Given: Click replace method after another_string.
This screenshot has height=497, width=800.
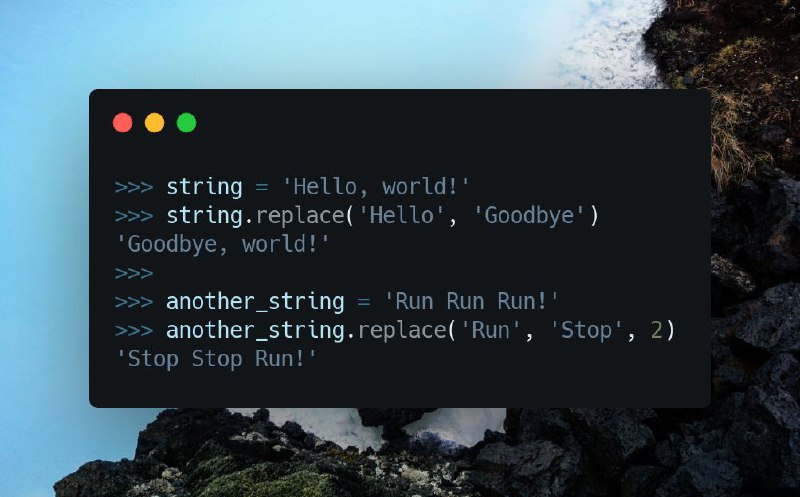Looking at the screenshot, I should (x=402, y=331).
